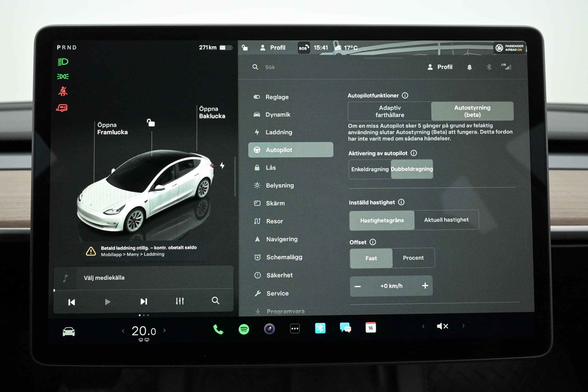The height and width of the screenshot is (392, 588).
Task: Tap the red trailer mode indicator
Action: pos(62,108)
